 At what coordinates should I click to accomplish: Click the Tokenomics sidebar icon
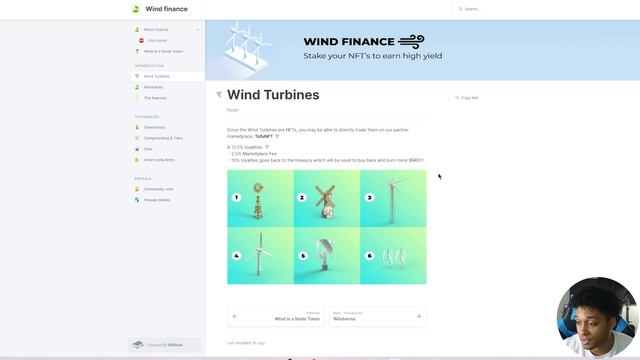pyautogui.click(x=137, y=127)
